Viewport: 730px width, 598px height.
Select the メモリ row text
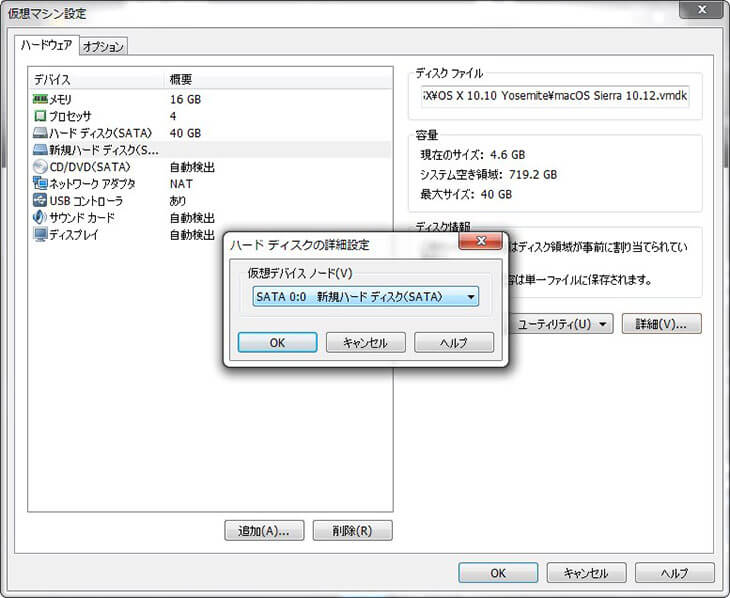tap(61, 99)
